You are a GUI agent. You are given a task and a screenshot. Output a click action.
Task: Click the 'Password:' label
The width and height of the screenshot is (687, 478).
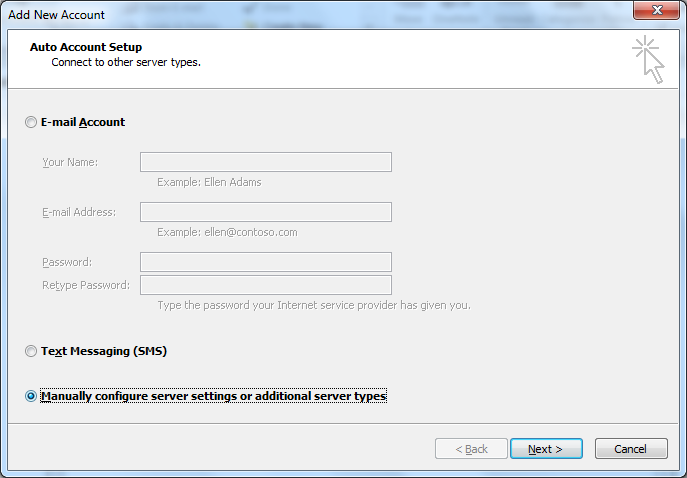pyautogui.click(x=67, y=262)
